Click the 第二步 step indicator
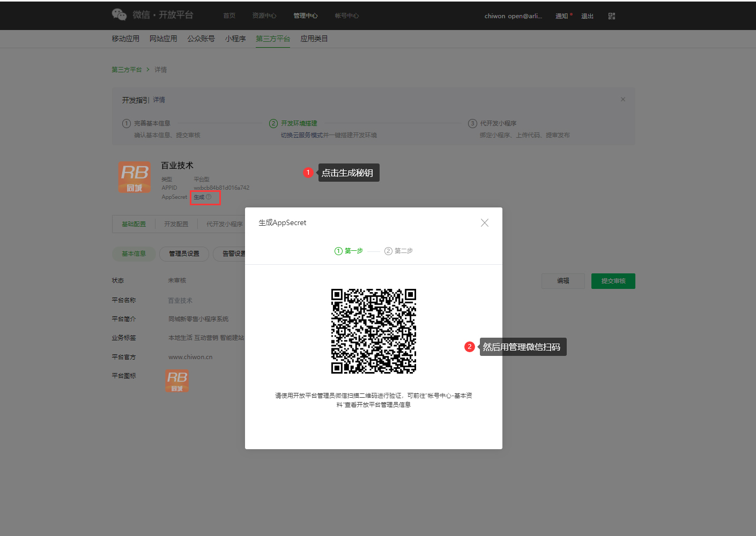 (x=398, y=251)
